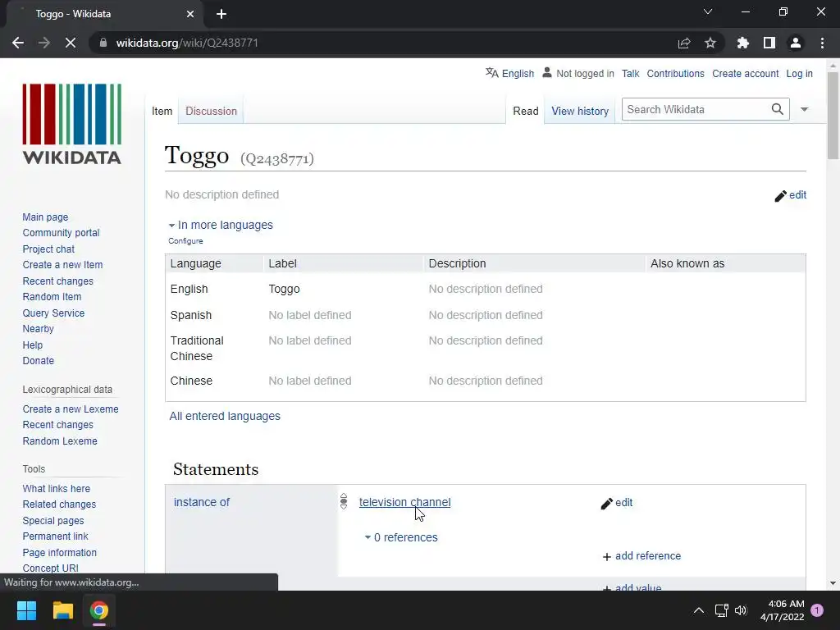Open the View history tab
Image resolution: width=840 pixels, height=630 pixels.
tap(580, 111)
